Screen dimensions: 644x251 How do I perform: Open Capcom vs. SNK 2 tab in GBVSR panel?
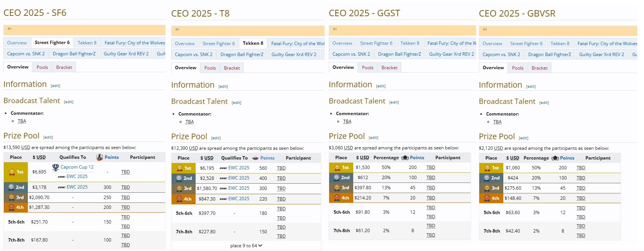tap(501, 55)
